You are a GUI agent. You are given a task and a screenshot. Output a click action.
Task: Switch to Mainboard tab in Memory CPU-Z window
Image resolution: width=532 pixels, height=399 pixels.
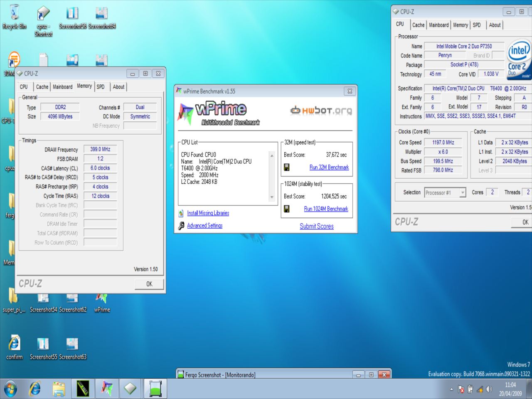click(62, 86)
